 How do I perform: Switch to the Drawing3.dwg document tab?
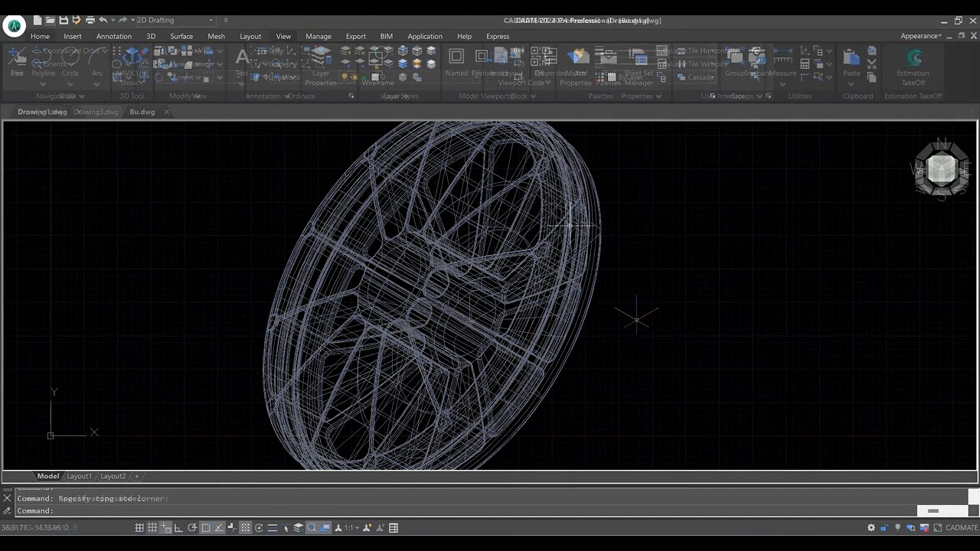(96, 112)
